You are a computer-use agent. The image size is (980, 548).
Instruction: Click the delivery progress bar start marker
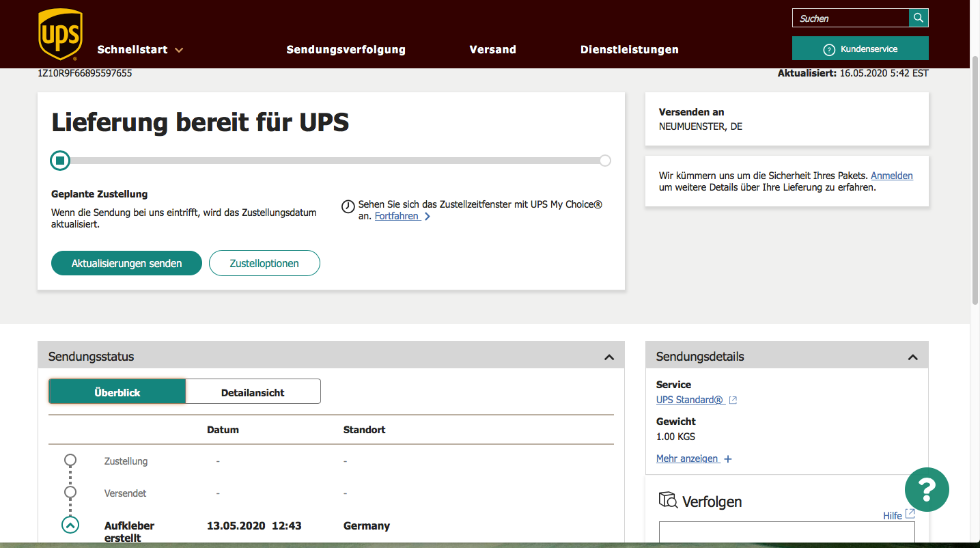point(60,161)
